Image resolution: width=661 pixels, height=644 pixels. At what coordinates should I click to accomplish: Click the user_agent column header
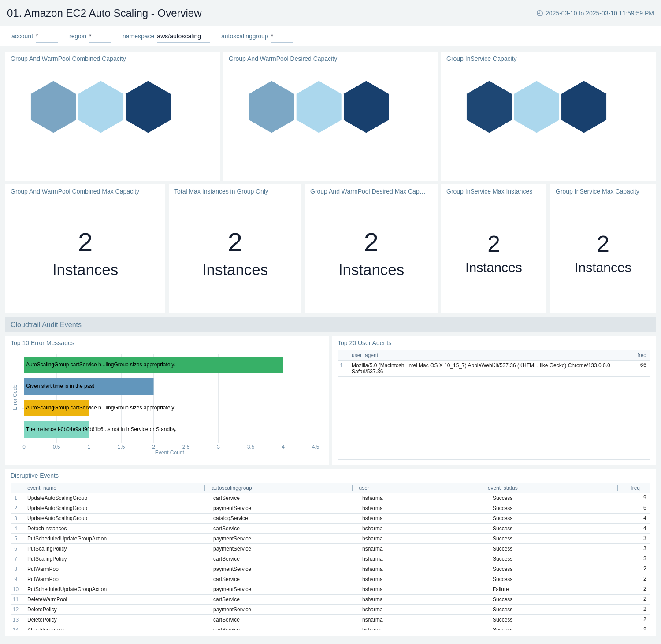(365, 355)
